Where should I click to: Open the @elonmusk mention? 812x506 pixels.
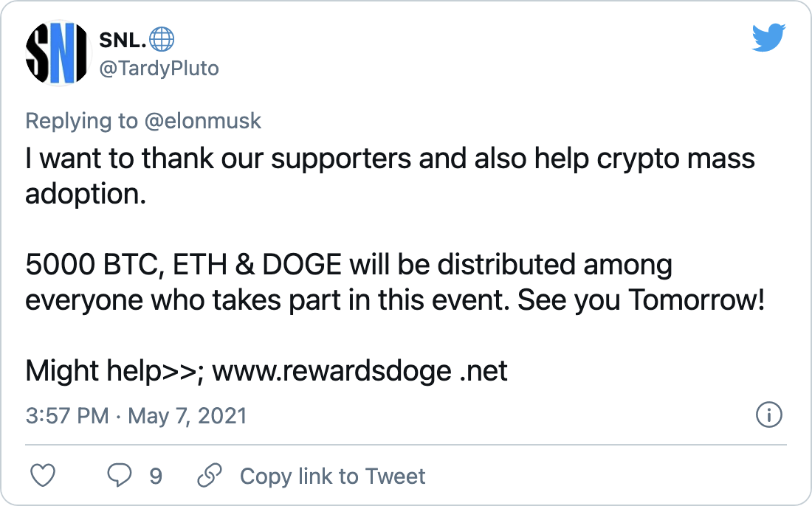tap(202, 121)
